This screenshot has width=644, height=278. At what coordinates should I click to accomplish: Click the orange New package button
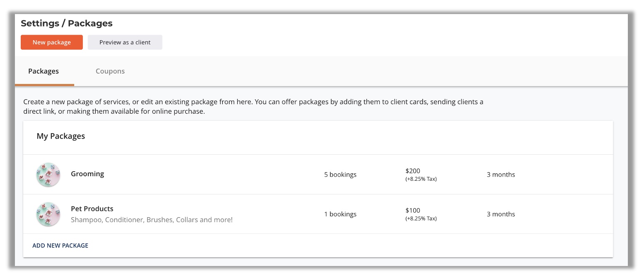[x=52, y=42]
